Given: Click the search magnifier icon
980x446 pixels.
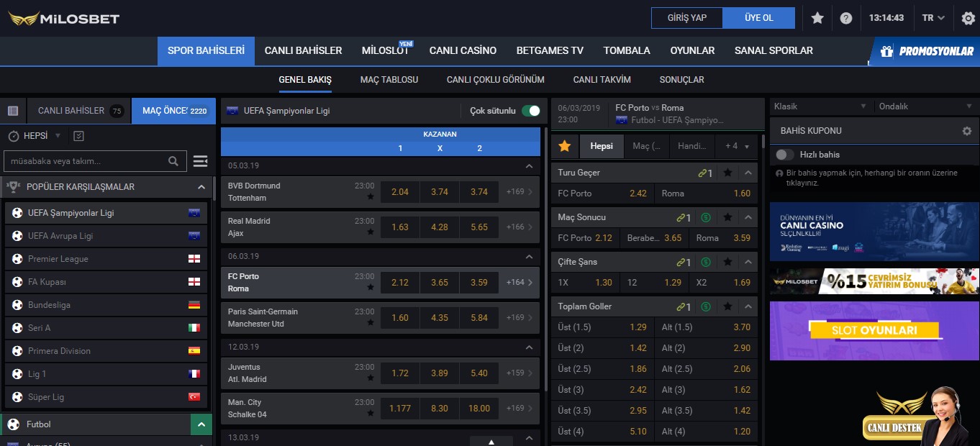Looking at the screenshot, I should pos(173,161).
